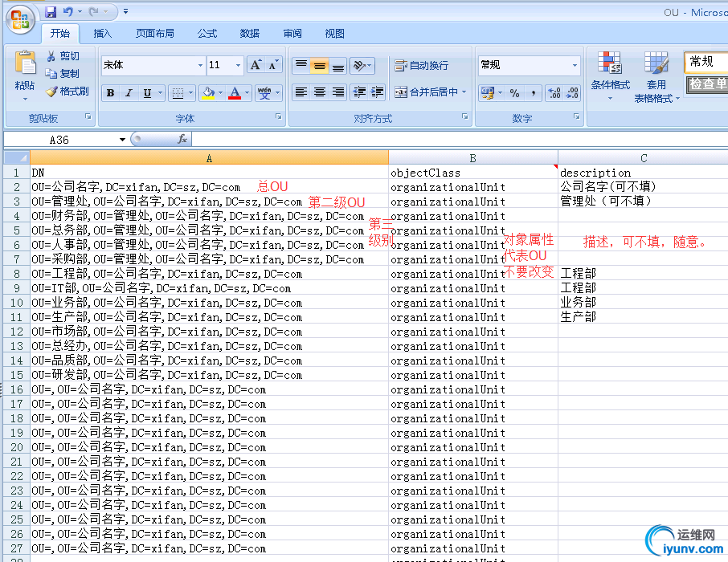Increase font size with the larger A icon
This screenshot has width=728, height=562.
coord(256,65)
